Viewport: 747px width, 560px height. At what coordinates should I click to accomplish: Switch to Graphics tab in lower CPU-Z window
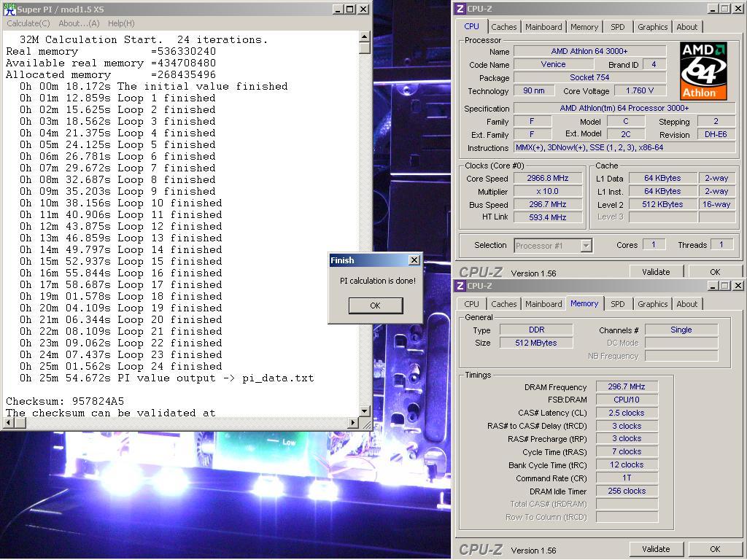tap(653, 304)
